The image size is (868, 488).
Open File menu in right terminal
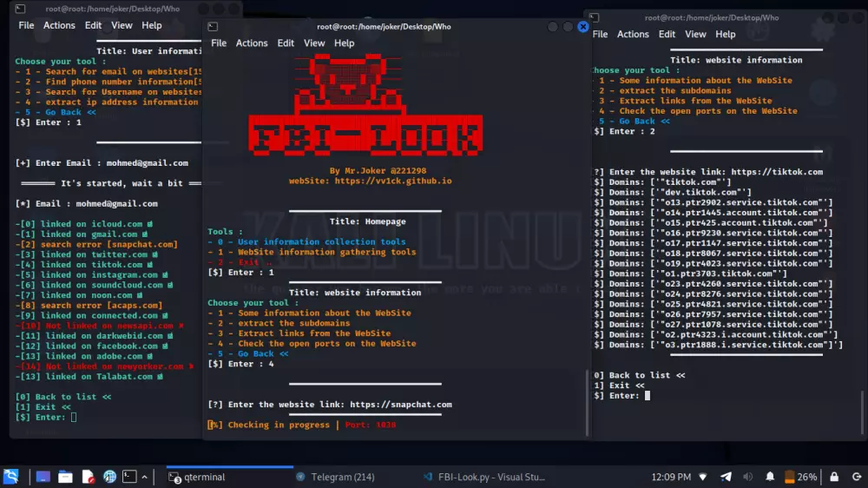click(600, 35)
